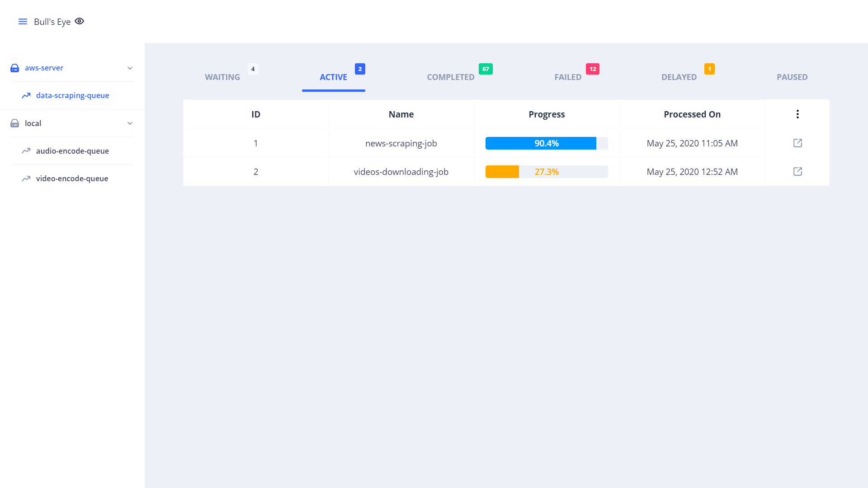Open news-scraping-job details via external link icon
The width and height of the screenshot is (868, 488).
coord(797,143)
